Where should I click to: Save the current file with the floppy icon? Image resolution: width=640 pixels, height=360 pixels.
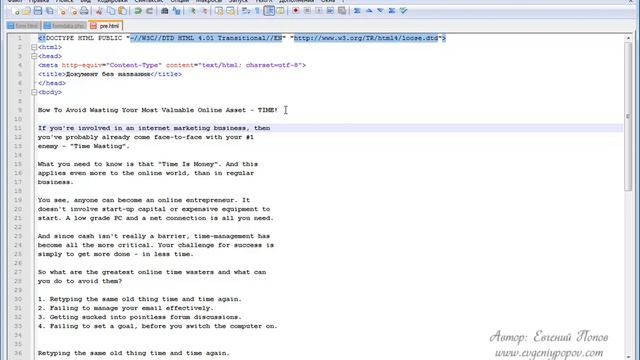38,11
